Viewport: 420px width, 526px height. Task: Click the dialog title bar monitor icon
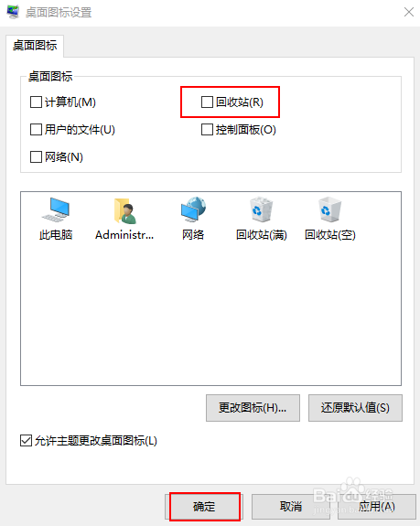(x=13, y=12)
